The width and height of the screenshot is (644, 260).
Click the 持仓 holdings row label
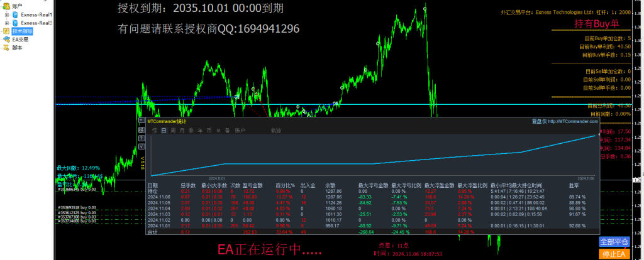tap(152, 191)
